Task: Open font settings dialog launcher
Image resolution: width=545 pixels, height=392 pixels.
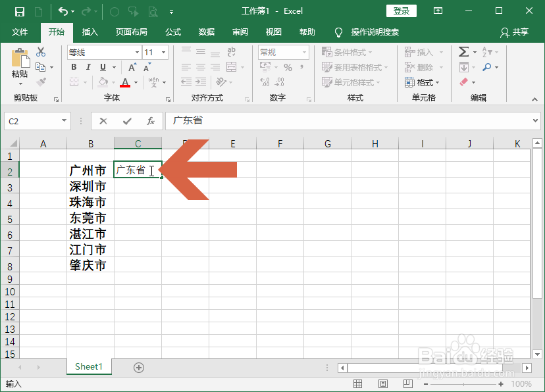Action: click(169, 100)
